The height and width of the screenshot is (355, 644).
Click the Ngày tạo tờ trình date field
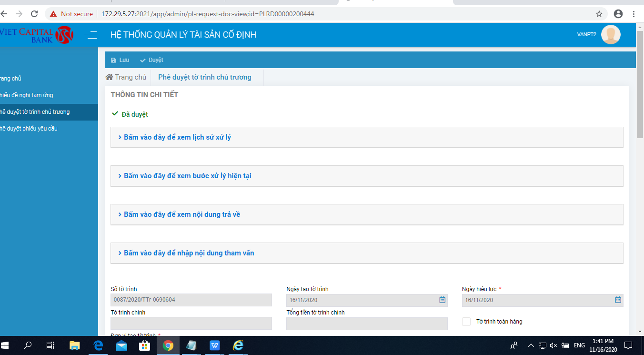tap(367, 300)
